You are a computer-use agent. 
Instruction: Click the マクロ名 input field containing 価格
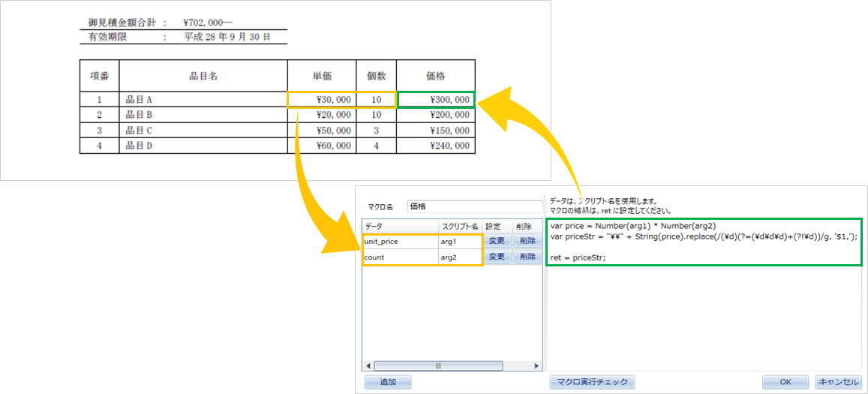click(x=475, y=206)
